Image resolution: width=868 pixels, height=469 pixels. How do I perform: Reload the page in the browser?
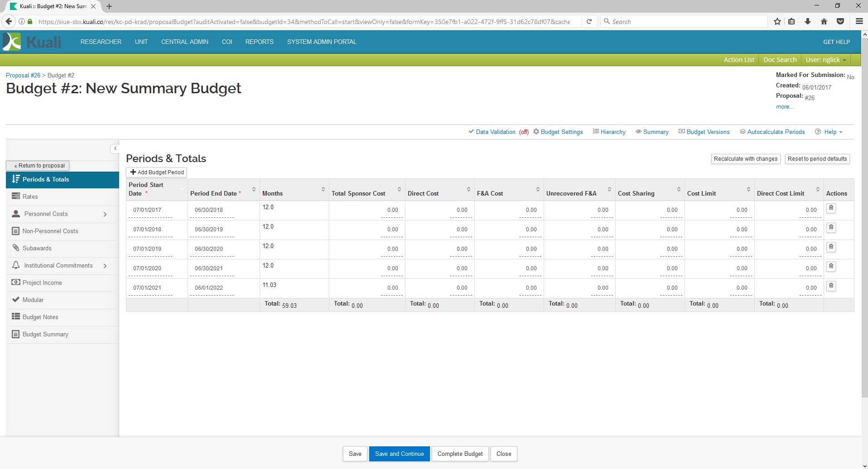pos(589,21)
